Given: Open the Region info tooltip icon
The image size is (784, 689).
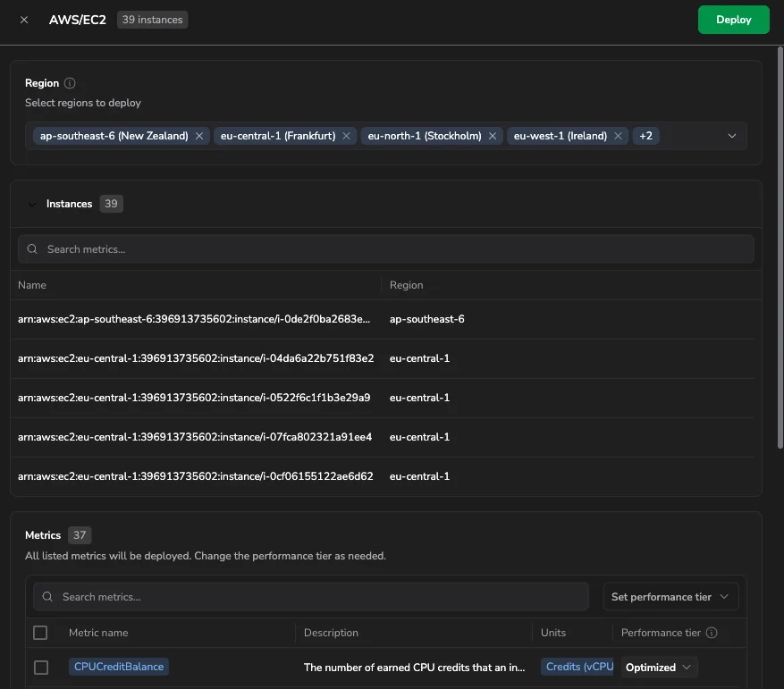Looking at the screenshot, I should pyautogui.click(x=70, y=83).
